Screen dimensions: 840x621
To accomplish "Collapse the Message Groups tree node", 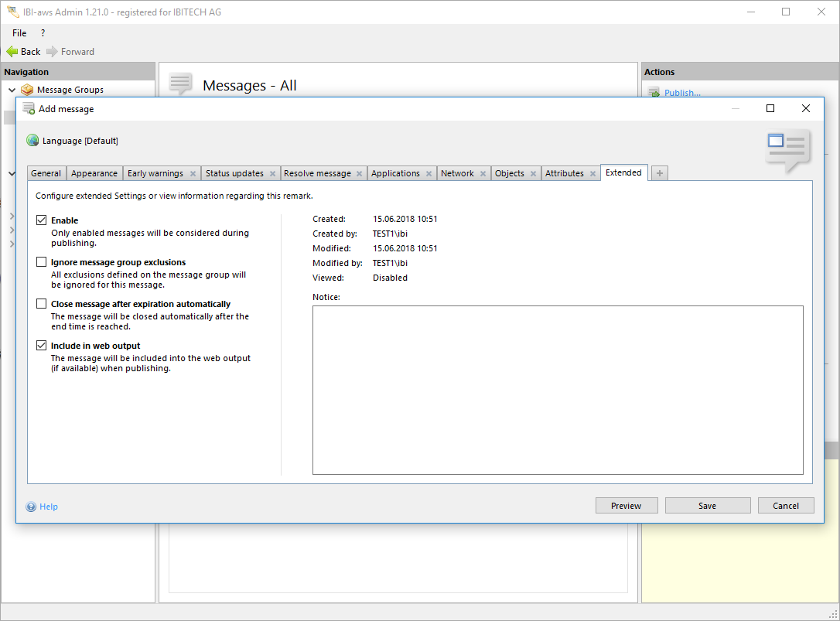I will (12, 90).
